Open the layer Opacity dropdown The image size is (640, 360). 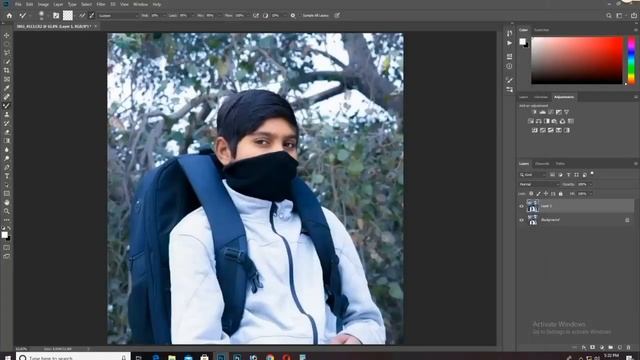[x=590, y=184]
